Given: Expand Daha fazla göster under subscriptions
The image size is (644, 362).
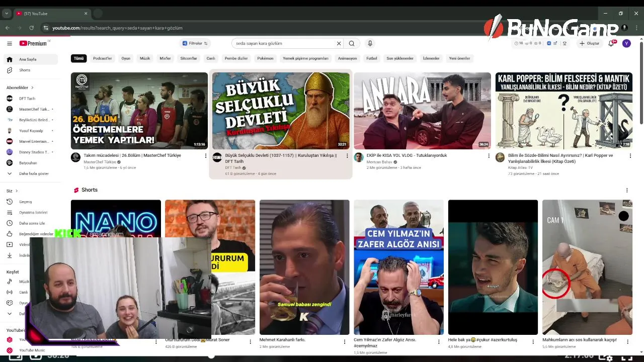Looking at the screenshot, I should (30, 173).
